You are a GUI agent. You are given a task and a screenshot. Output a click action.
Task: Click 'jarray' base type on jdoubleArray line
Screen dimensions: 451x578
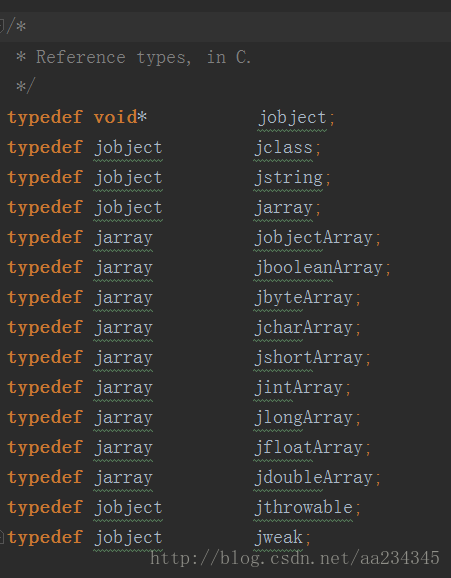point(123,478)
